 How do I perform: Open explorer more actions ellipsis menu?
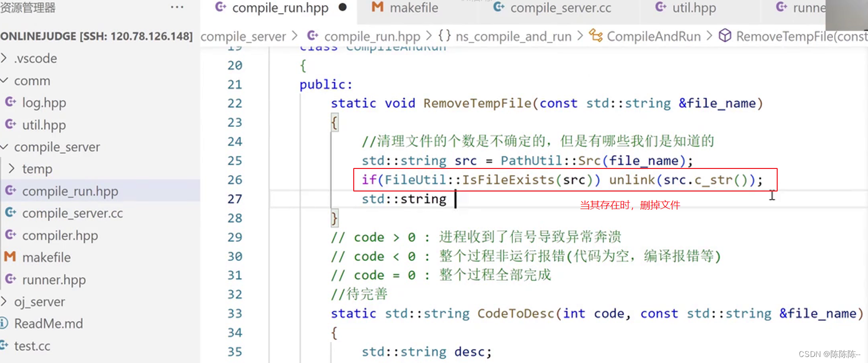coord(177,8)
